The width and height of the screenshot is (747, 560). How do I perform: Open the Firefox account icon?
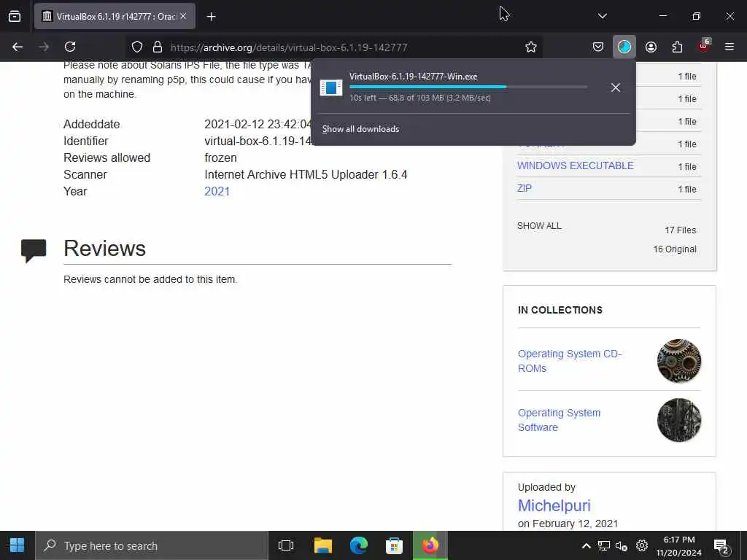(651, 47)
